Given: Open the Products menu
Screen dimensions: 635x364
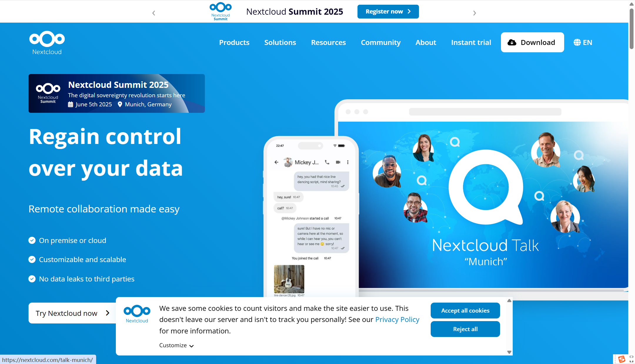Looking at the screenshot, I should coord(234,42).
